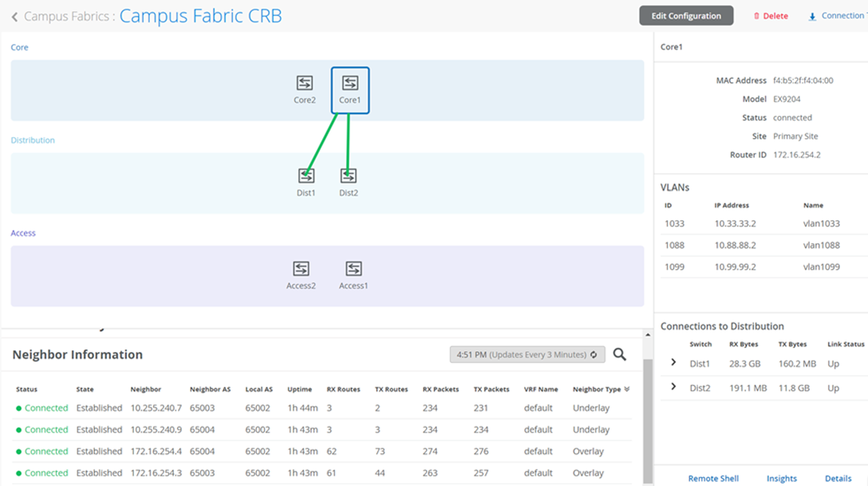Screen dimensions: 868x486
Task: Select the Dist2 switch icon
Action: point(348,176)
